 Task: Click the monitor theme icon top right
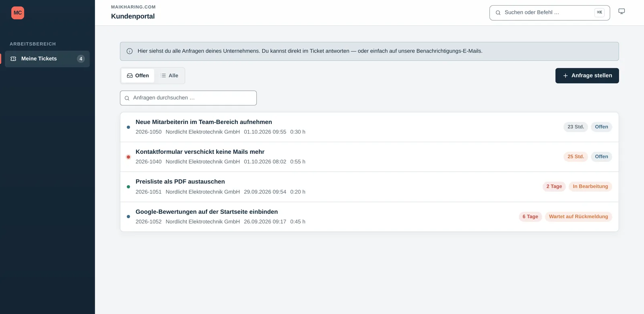(x=621, y=11)
